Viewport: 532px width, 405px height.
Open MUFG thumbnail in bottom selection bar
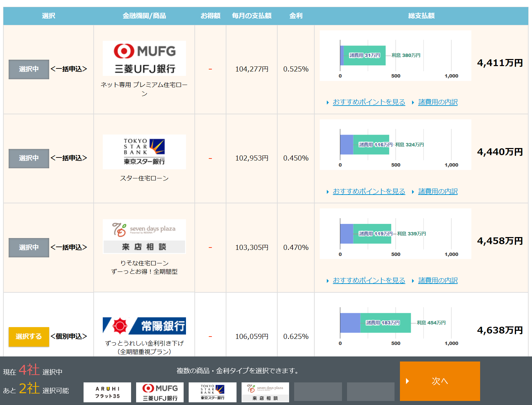(x=160, y=392)
